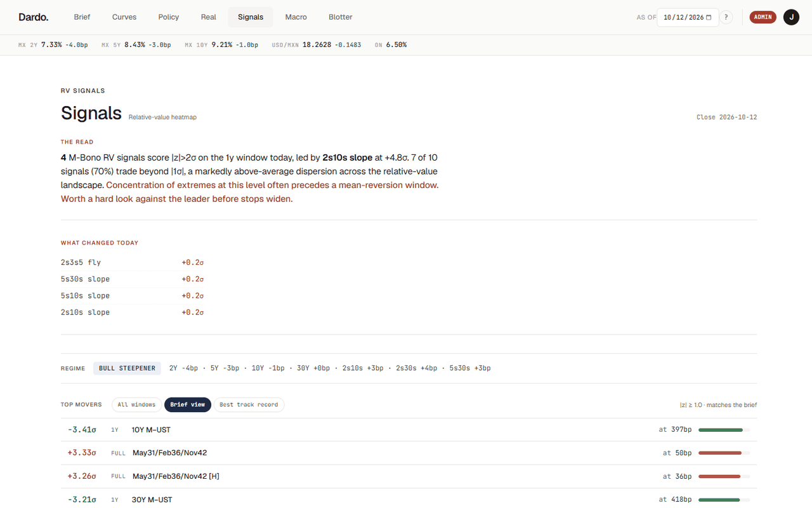Go to the Dardo. home logo

tap(34, 17)
